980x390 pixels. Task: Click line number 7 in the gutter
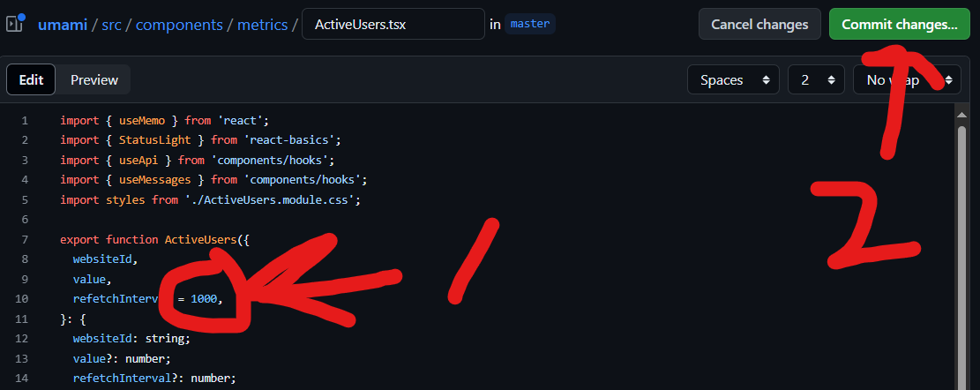(x=25, y=239)
